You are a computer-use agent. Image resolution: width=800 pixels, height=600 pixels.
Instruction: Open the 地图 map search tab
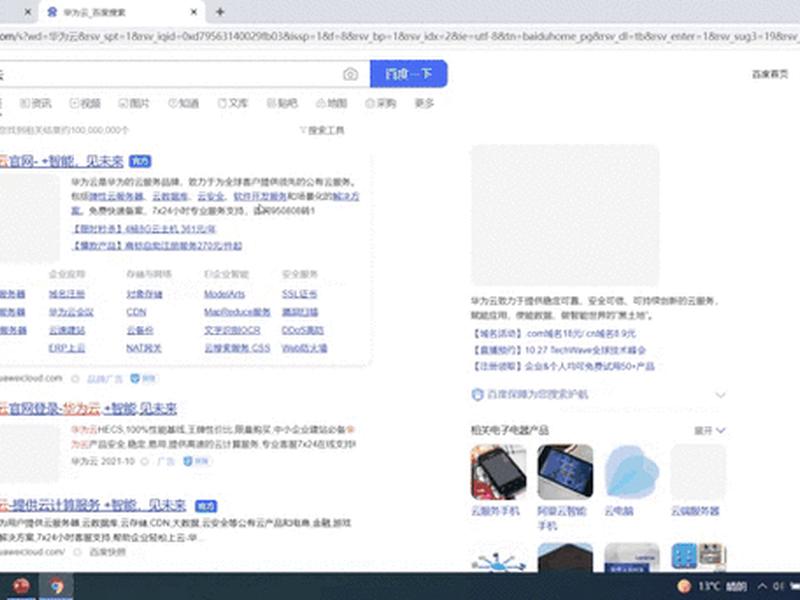click(x=332, y=104)
